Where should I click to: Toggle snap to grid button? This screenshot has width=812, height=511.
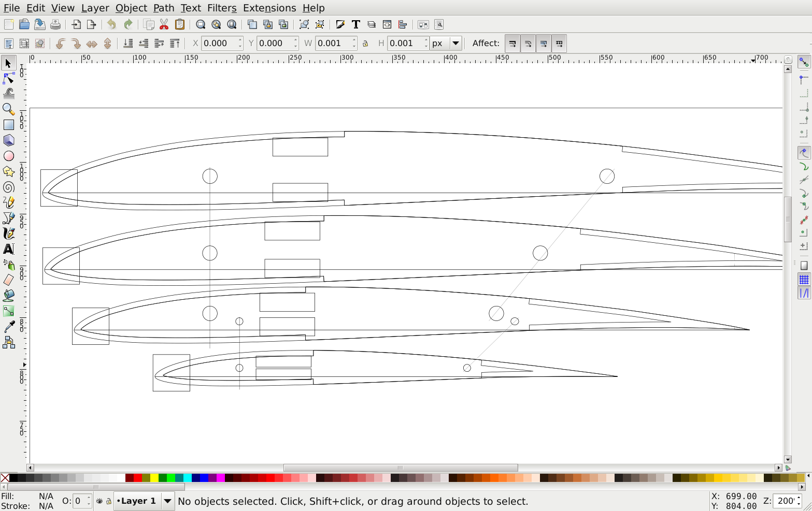tap(804, 280)
